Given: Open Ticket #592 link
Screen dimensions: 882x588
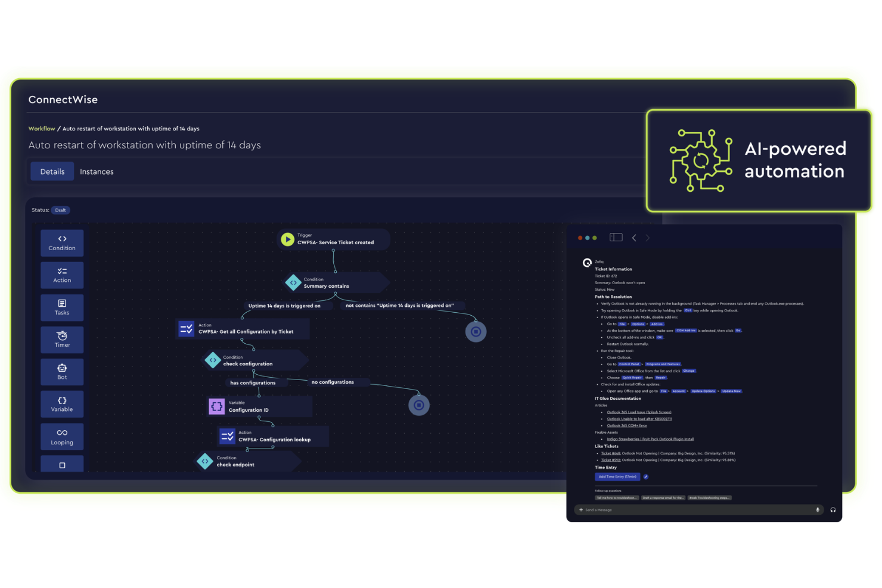Looking at the screenshot, I should click(x=610, y=460).
